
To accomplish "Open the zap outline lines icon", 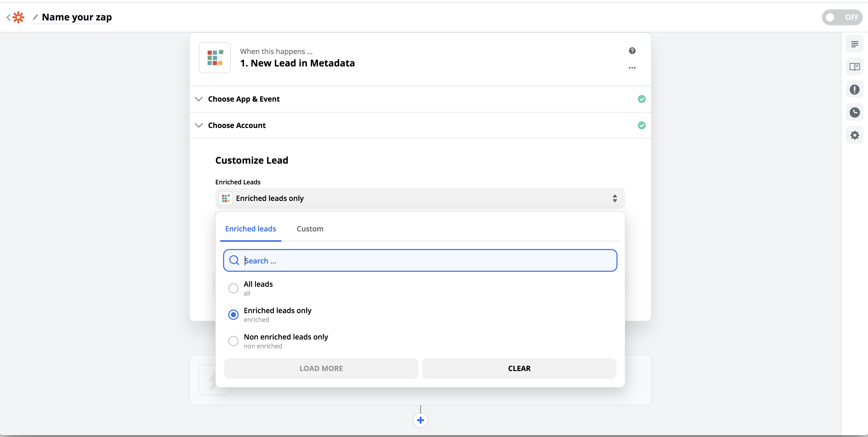I will pyautogui.click(x=854, y=44).
